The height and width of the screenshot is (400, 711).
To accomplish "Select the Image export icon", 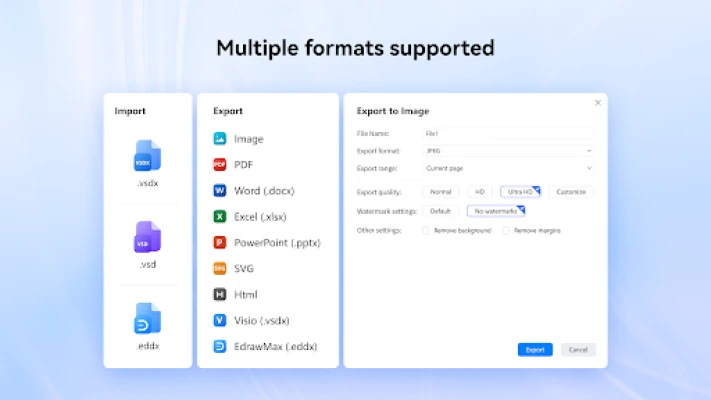I will 220,139.
